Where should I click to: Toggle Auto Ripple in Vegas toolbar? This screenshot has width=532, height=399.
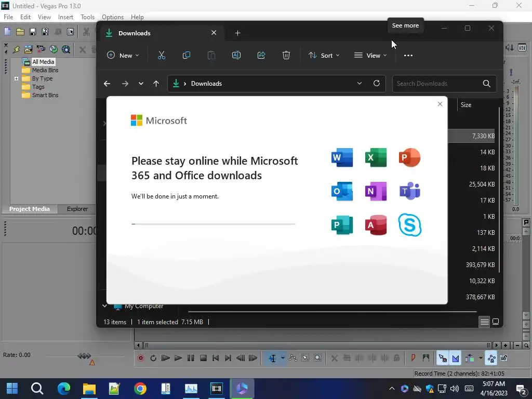tap(470, 358)
